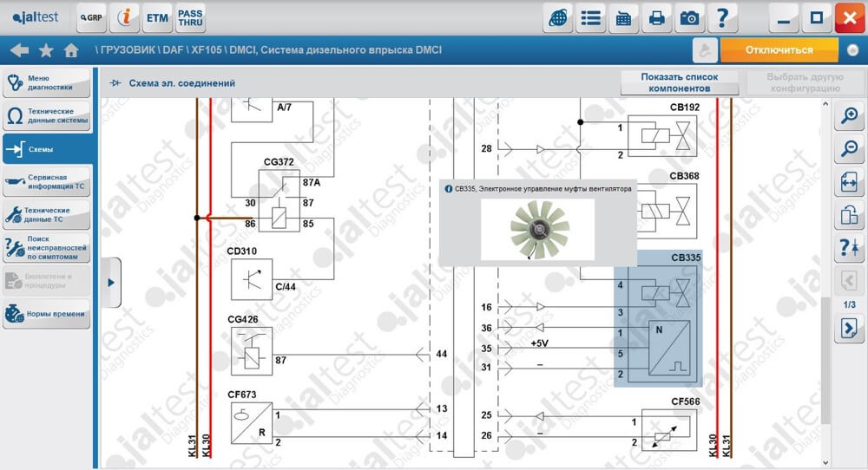Viewport: 868px width, 470px height.
Task: Click the jaltest logo
Action: click(x=36, y=17)
